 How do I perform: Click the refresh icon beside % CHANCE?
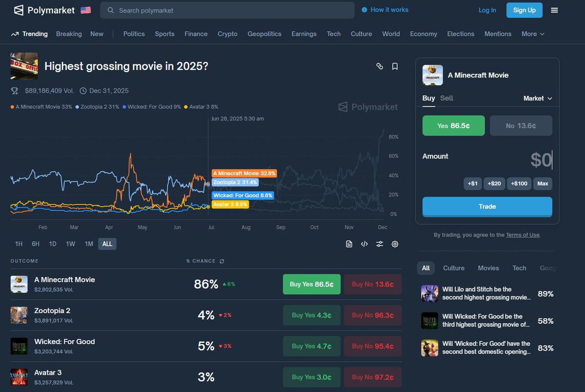click(222, 261)
